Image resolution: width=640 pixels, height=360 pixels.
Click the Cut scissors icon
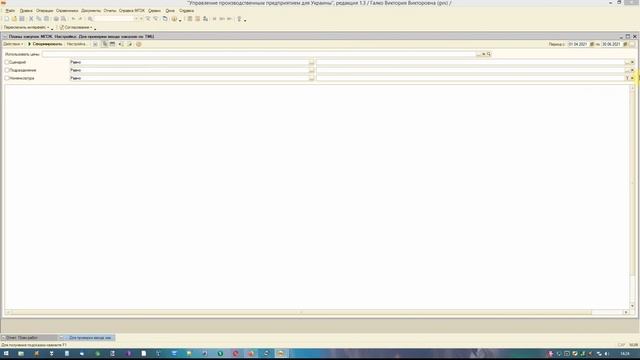(31, 19)
